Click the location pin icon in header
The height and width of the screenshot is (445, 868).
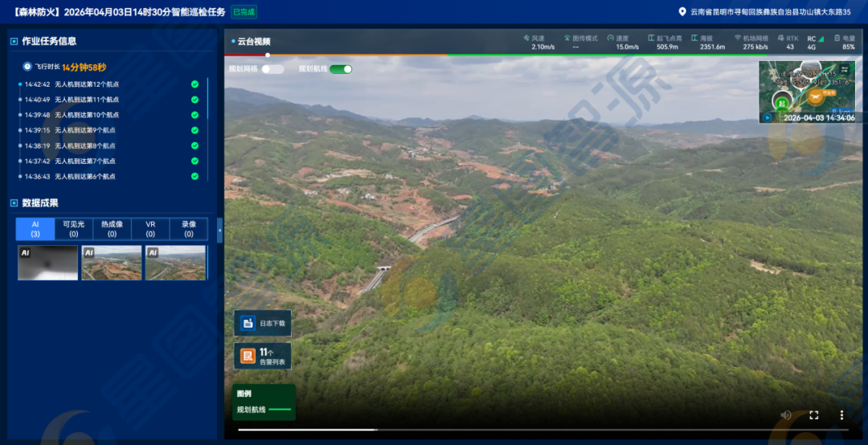[x=682, y=11]
